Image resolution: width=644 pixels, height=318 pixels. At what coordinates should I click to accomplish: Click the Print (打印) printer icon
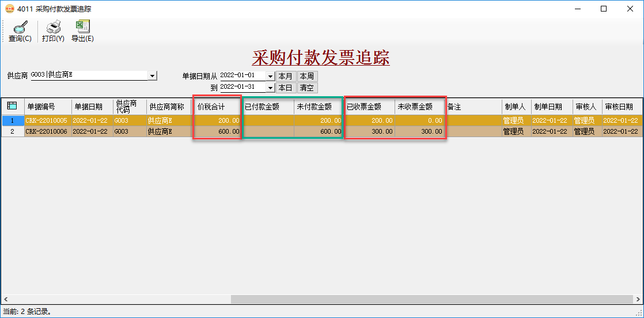[x=53, y=27]
